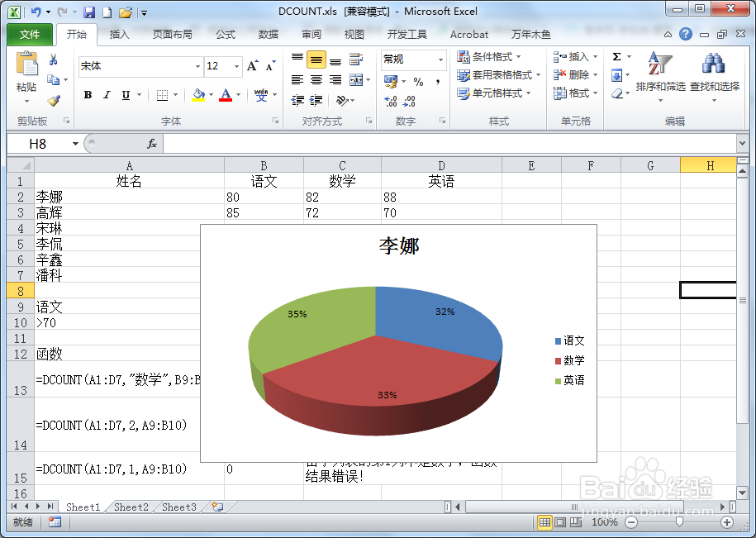Open 套用表格格式 dropdown
Screen dimensions: 756x538
point(499,75)
